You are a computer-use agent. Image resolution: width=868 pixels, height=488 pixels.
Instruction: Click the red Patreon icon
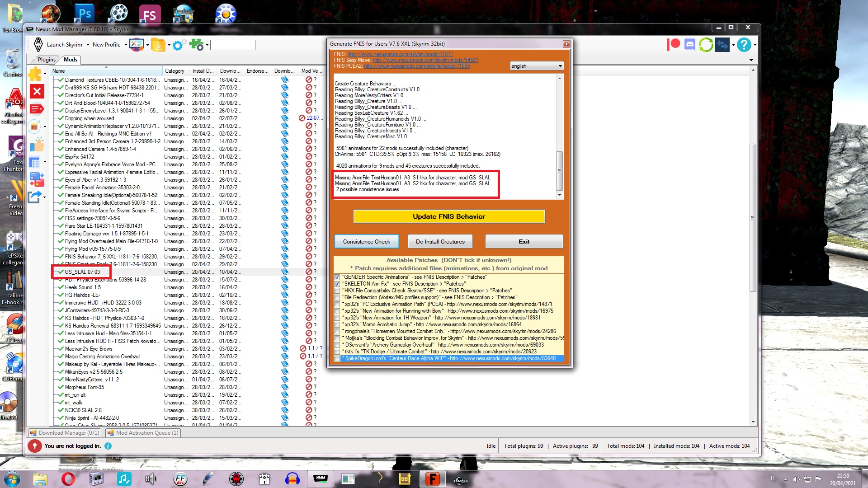click(x=673, y=44)
